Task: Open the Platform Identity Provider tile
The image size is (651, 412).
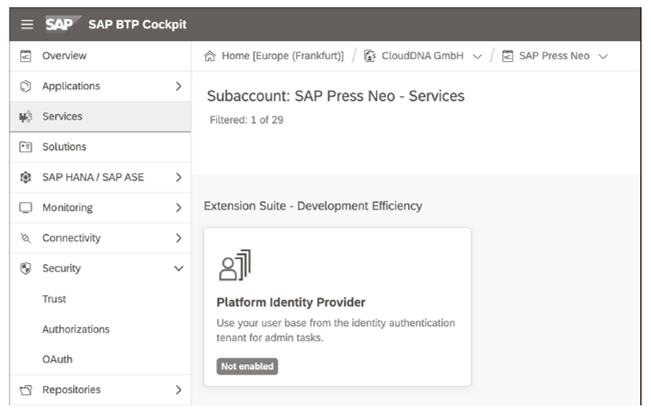Action: click(x=336, y=306)
